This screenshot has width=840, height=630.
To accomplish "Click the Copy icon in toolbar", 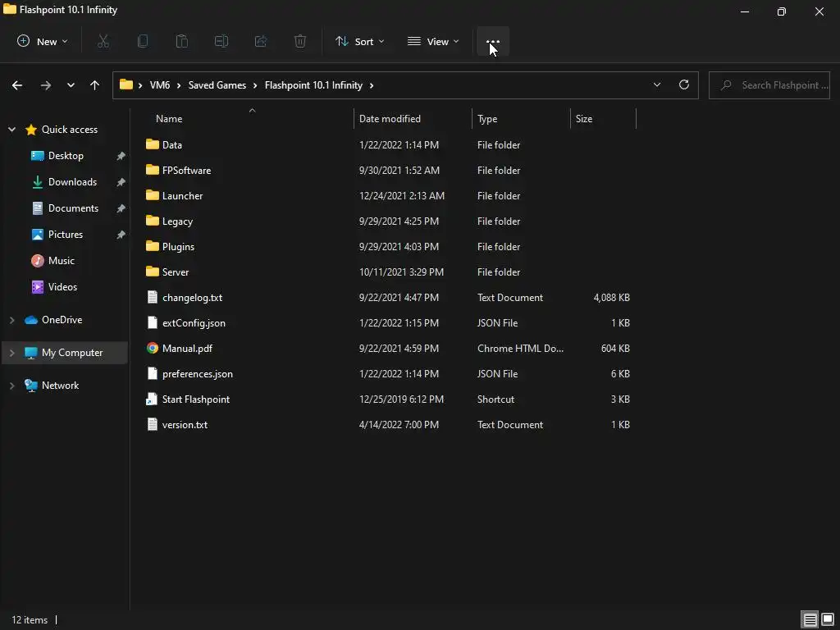I will (143, 41).
